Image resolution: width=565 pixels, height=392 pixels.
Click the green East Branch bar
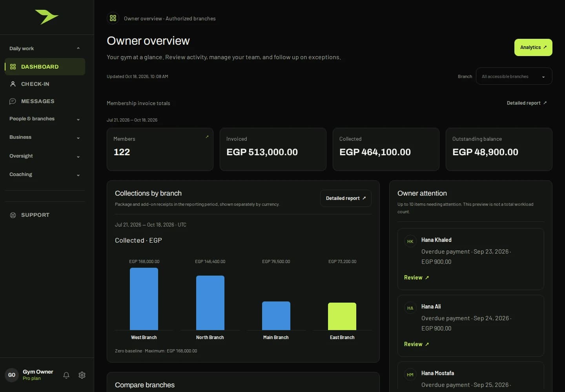342,316
